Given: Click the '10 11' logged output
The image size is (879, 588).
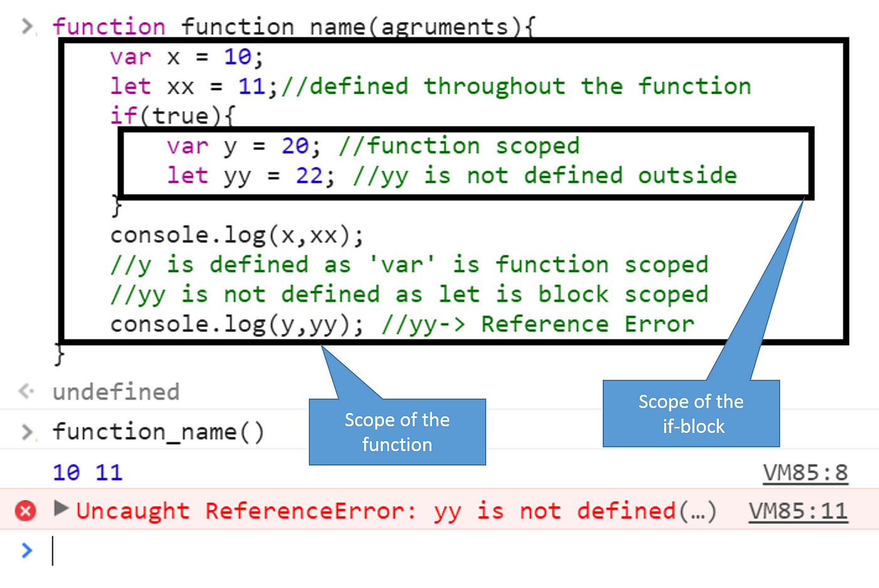Looking at the screenshot, I should coord(88,473).
